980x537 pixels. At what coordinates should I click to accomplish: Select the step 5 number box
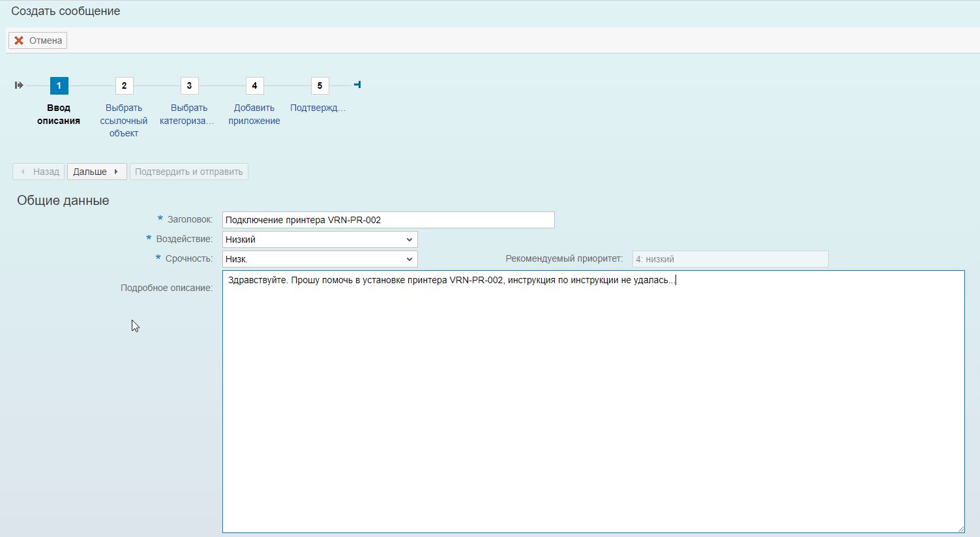coord(319,85)
